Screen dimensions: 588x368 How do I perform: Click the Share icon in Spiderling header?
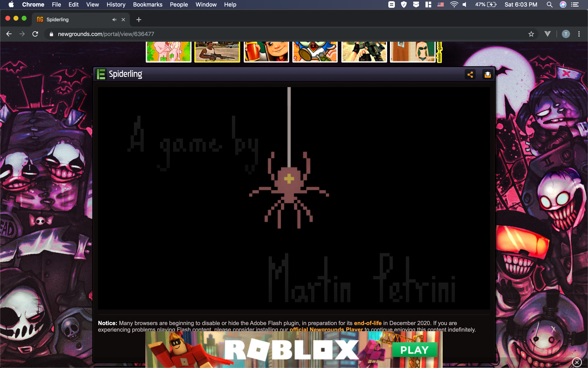470,74
